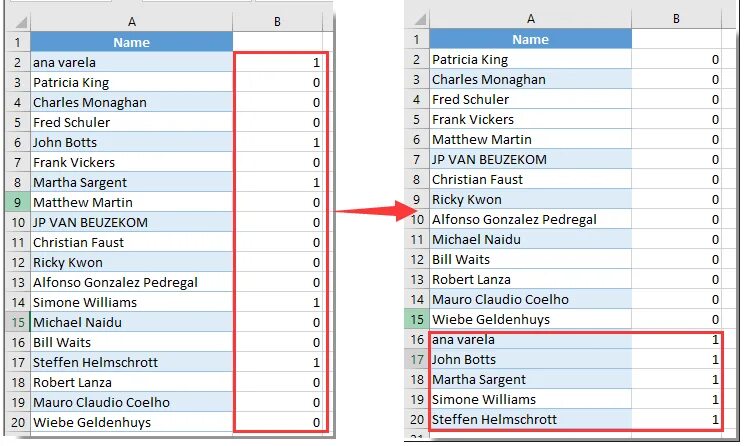Select 'Matthew Martin' cell in right sheet
The width and height of the screenshot is (747, 446).
pyautogui.click(x=530, y=139)
